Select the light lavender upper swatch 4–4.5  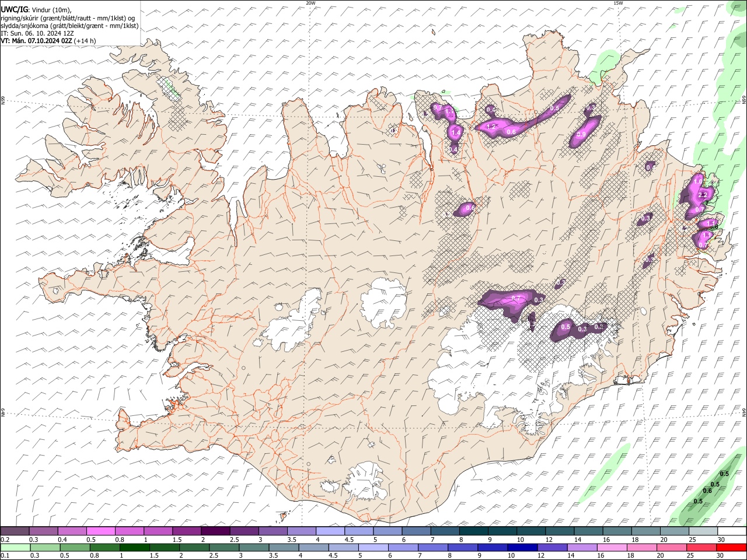pos(330,531)
